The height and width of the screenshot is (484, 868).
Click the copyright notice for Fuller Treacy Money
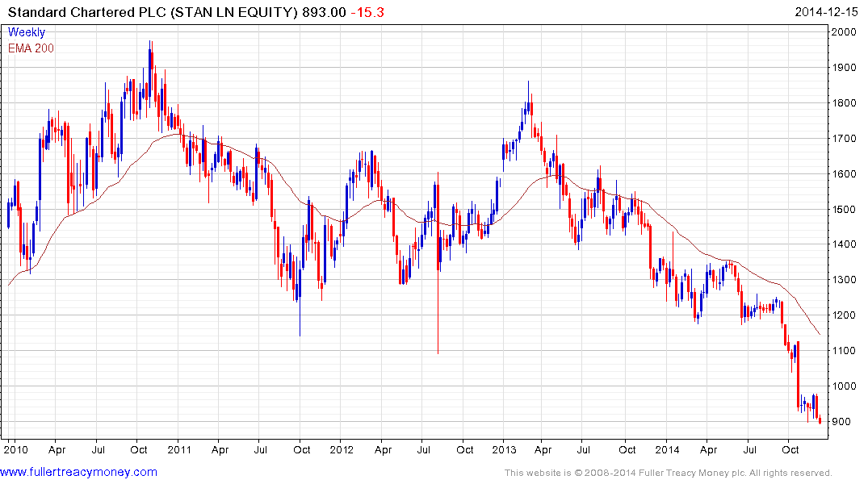pos(669,473)
